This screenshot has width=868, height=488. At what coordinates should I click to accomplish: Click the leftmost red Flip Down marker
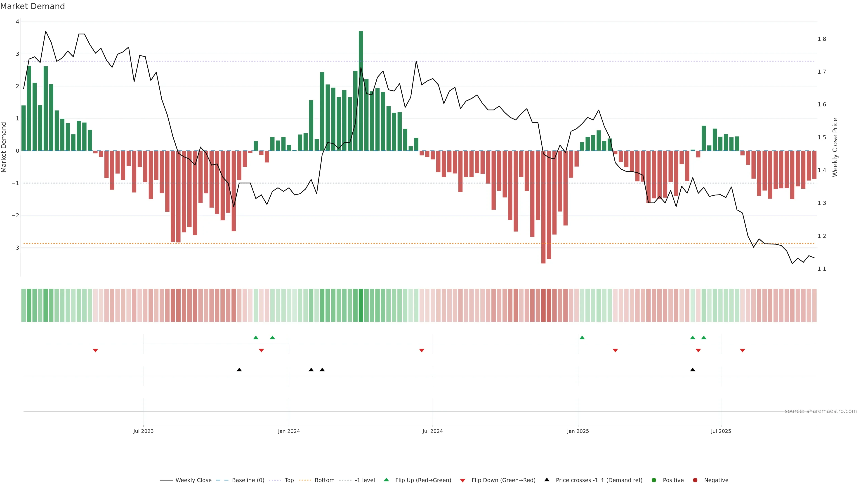(95, 351)
